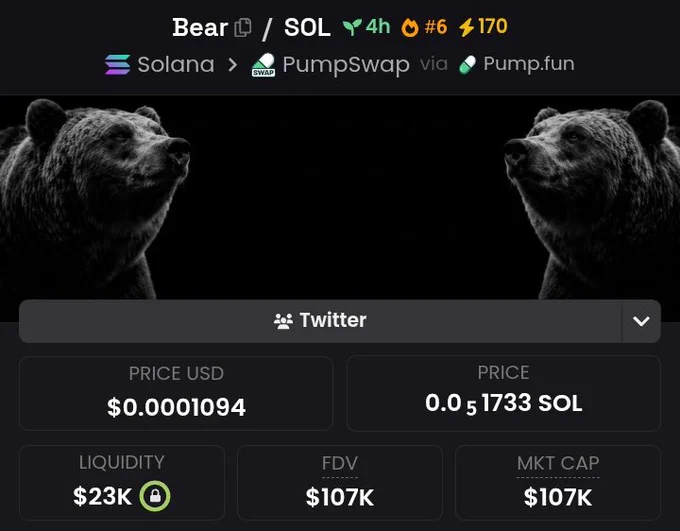Click the breadcrumb arrow after Solana
The width and height of the screenshot is (680, 531).
click(x=233, y=65)
